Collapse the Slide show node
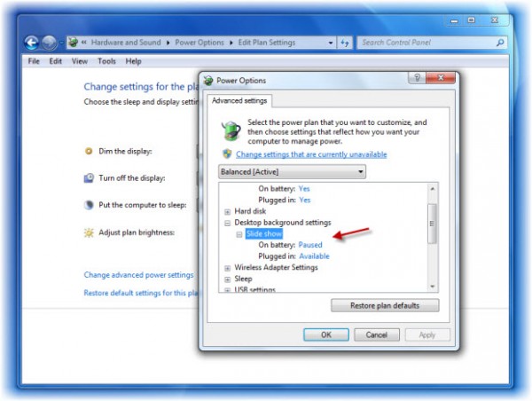This screenshot has height=401, width=532. [x=239, y=234]
